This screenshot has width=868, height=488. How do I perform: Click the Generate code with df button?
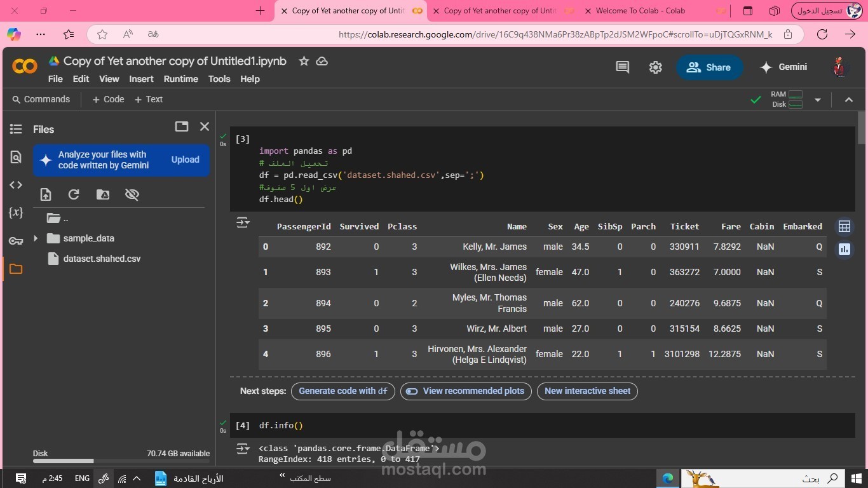point(342,391)
